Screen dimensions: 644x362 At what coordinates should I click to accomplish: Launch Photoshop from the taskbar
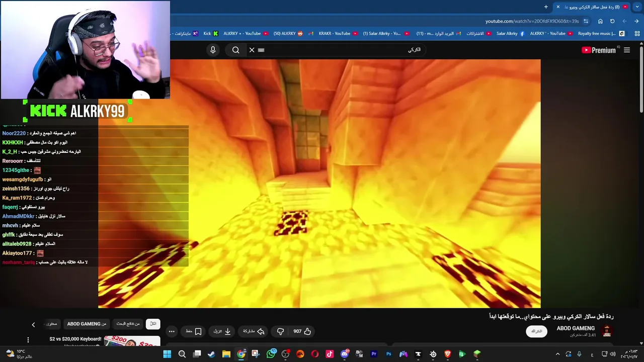coord(388,354)
